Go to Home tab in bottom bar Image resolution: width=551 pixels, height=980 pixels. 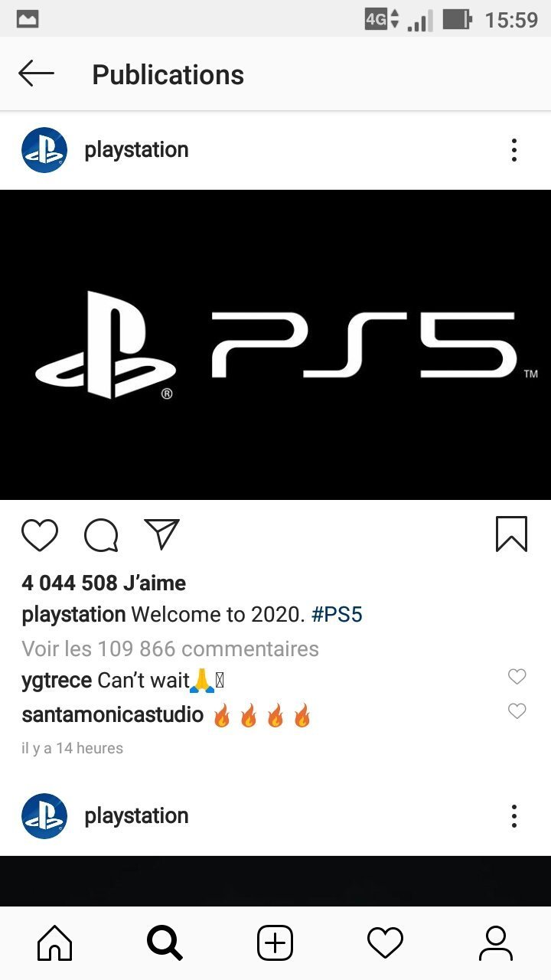tap(55, 942)
